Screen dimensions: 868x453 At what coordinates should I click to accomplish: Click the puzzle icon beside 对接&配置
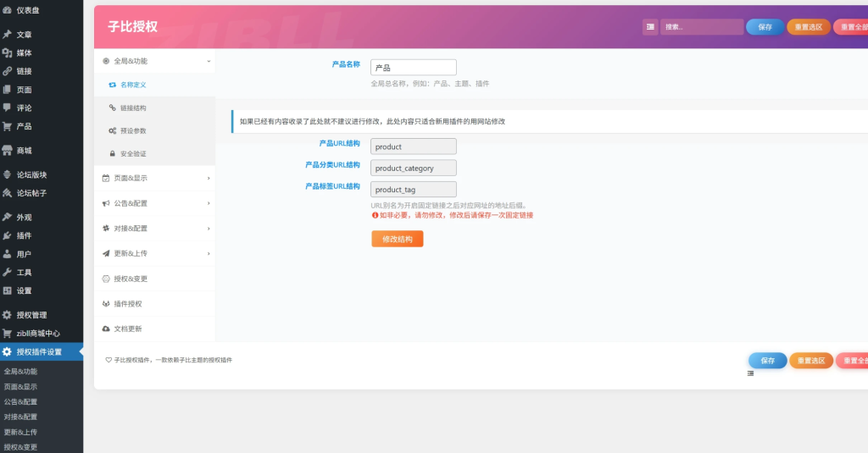(106, 229)
